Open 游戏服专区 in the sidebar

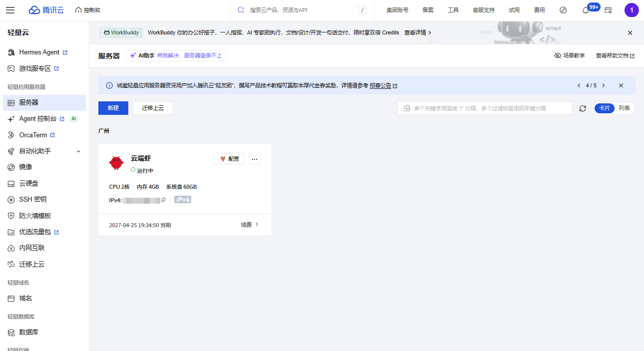pos(44,68)
